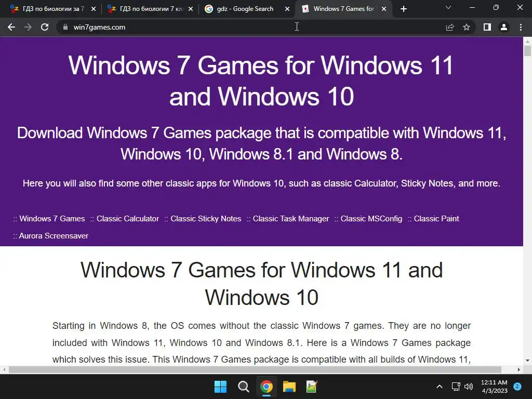532x399 pixels.
Task: Go back to the previous page
Action: coord(11,27)
